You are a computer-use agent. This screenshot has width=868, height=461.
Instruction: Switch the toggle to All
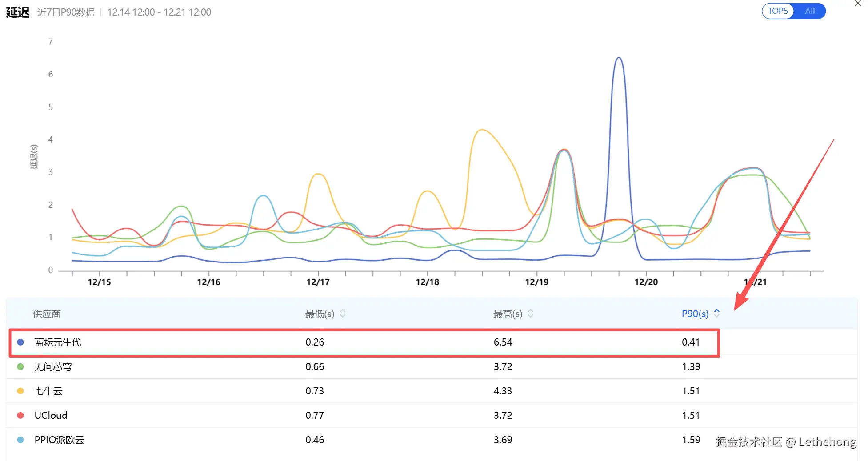[x=810, y=11]
